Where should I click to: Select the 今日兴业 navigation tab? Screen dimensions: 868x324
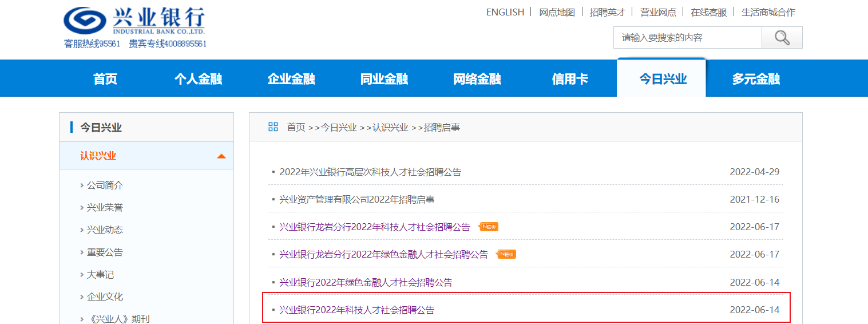663,79
